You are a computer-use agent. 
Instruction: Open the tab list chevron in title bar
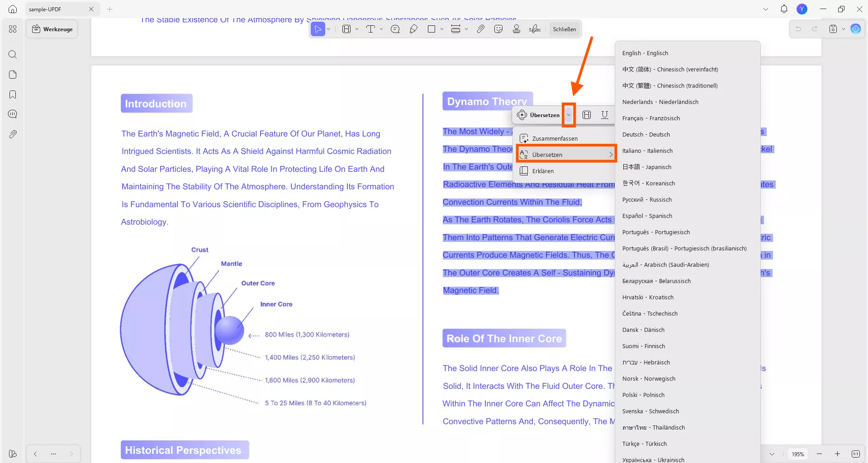point(766,9)
